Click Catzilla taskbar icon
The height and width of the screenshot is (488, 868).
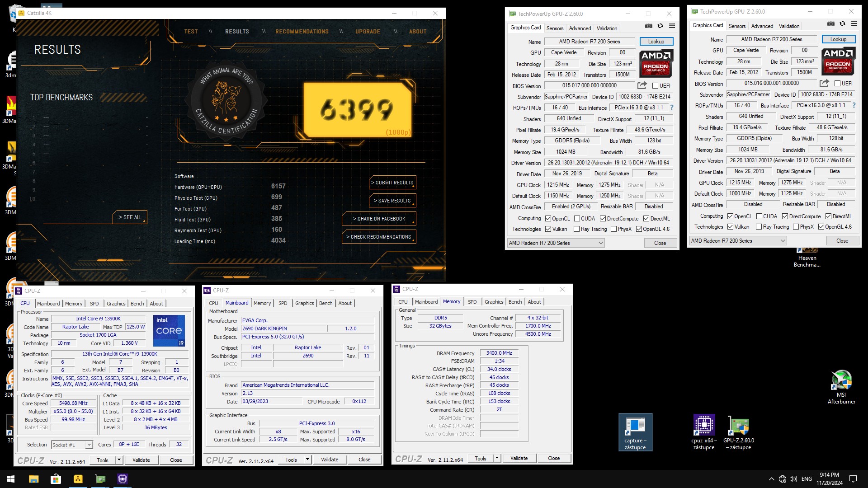tap(78, 479)
